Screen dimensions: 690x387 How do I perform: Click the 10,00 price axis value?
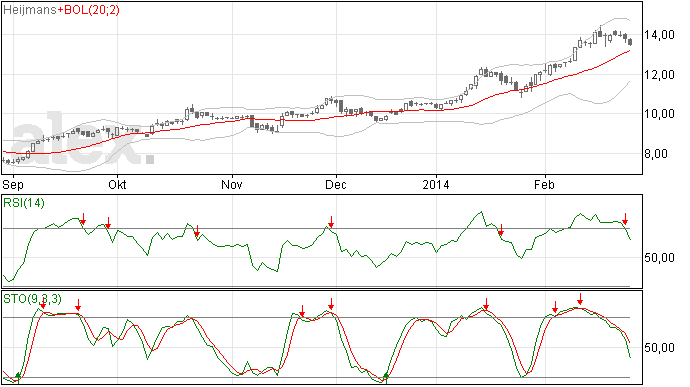(x=659, y=114)
